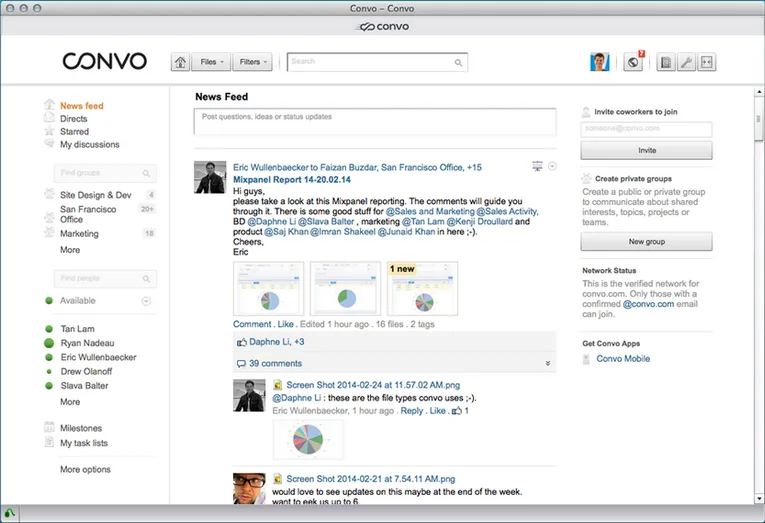Click thumbs-up count icon on Eric's comment
The height and width of the screenshot is (523, 765).
click(x=457, y=411)
